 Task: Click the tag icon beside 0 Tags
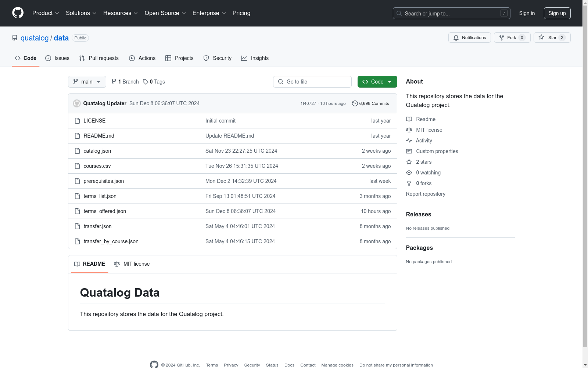coord(146,82)
